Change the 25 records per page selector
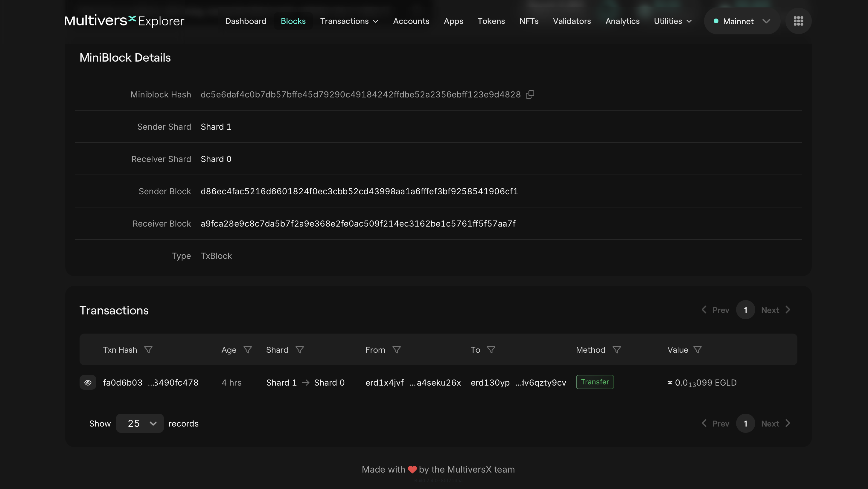 [x=140, y=423]
